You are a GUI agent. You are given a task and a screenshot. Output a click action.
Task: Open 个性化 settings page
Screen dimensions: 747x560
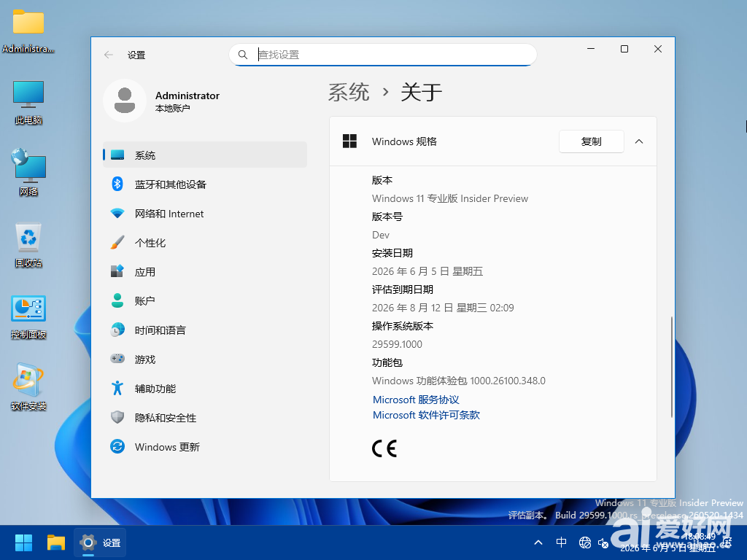click(x=205, y=242)
